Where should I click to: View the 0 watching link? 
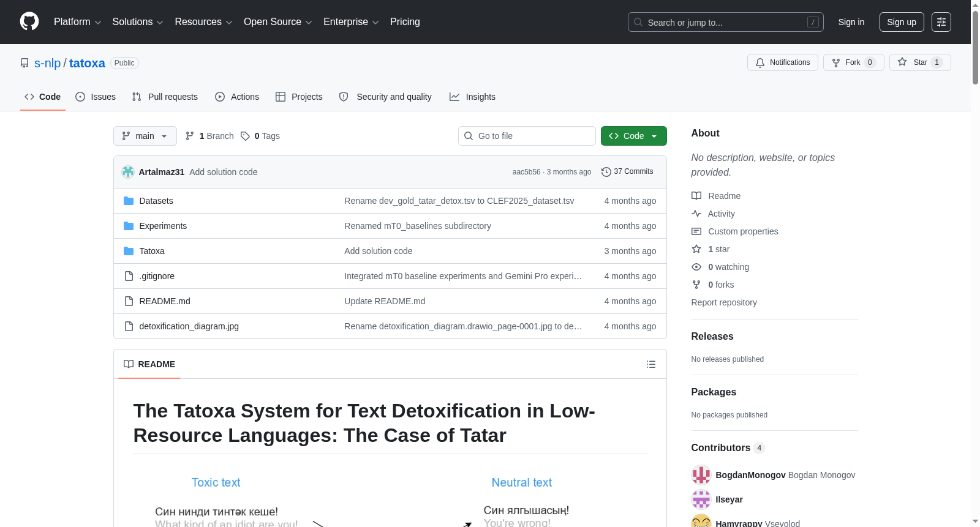(720, 267)
